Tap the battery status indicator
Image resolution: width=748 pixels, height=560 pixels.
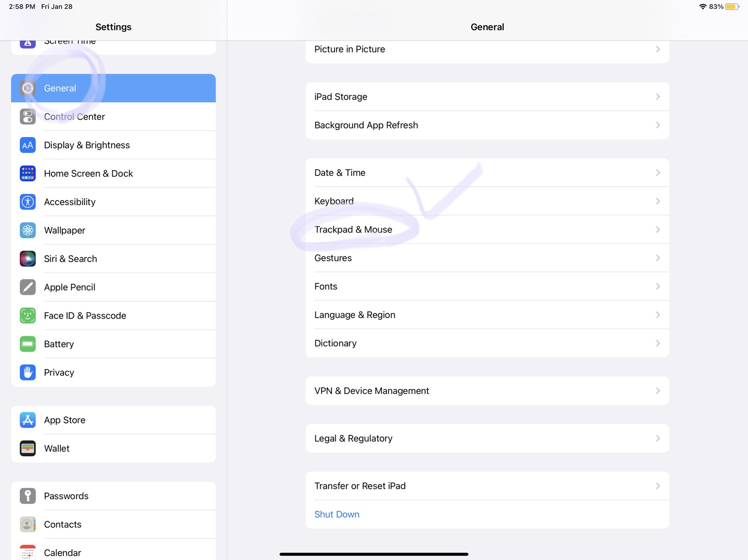coord(732,7)
